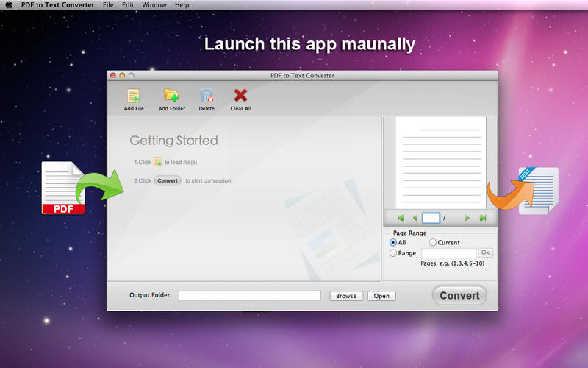Open the Edit menu
Screen dimensions: 588x368
128,5
